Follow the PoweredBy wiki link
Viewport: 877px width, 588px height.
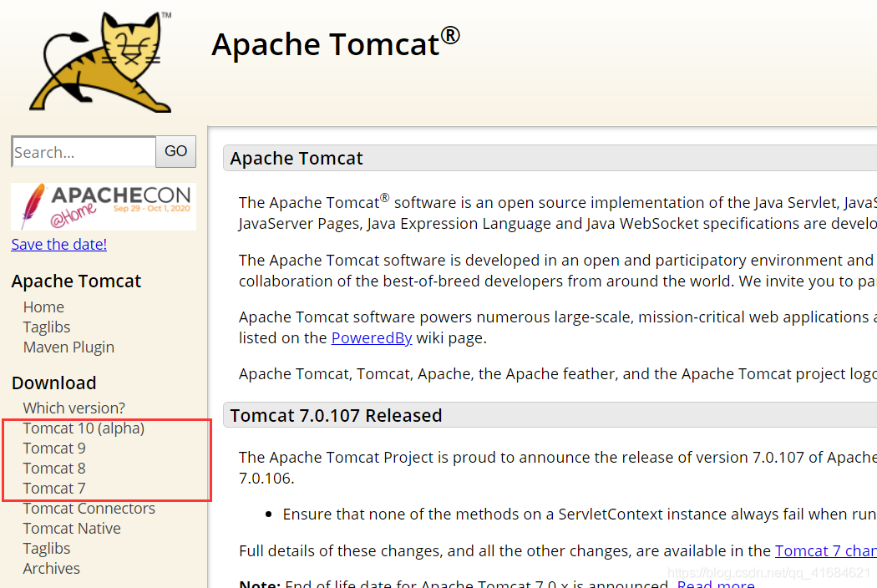[x=360, y=337]
